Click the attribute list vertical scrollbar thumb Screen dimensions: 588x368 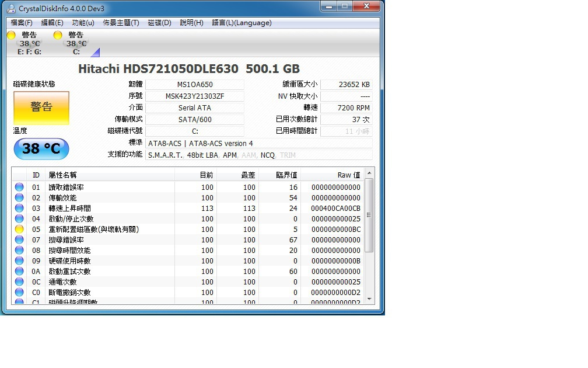point(369,216)
